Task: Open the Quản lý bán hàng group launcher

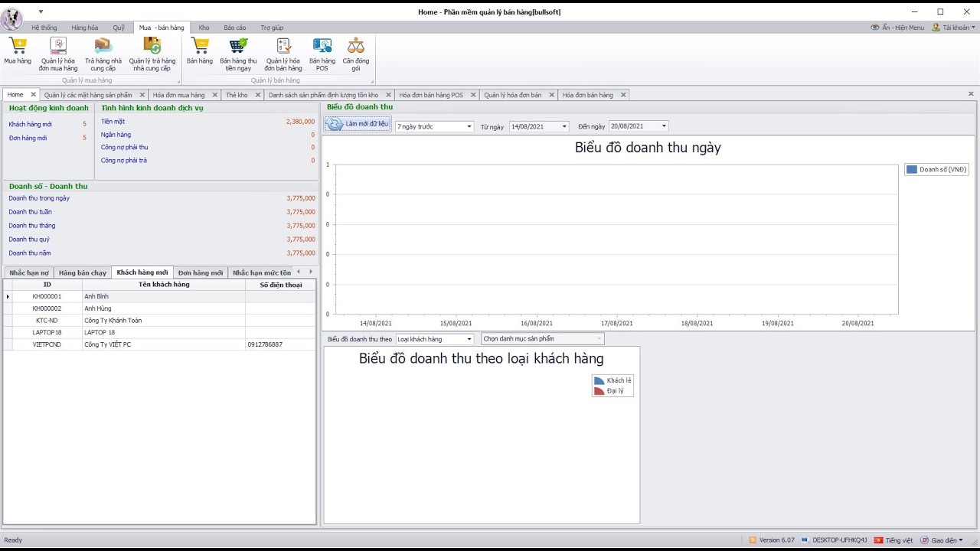Action: [373, 81]
